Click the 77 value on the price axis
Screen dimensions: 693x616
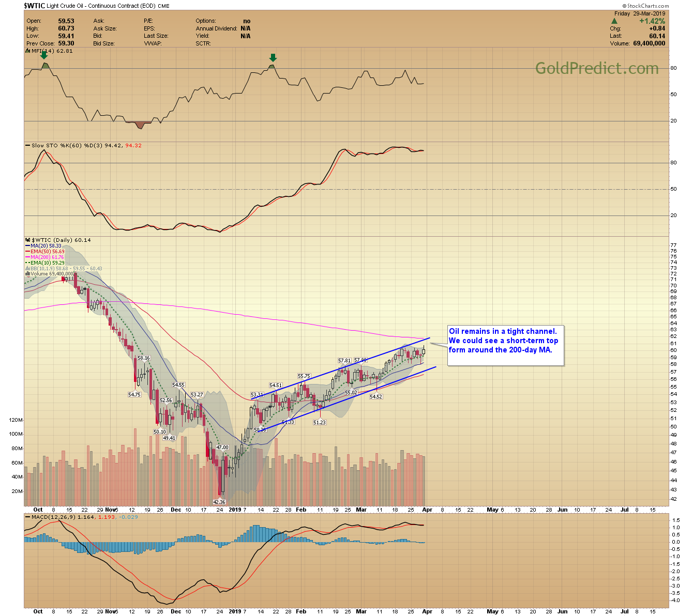pos(673,245)
